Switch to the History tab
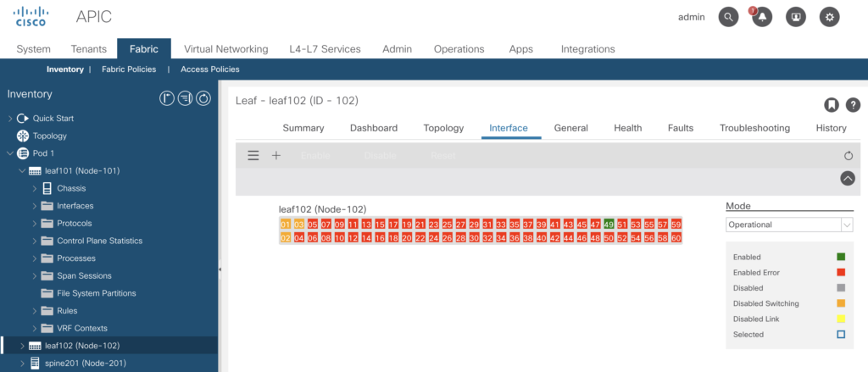 click(831, 128)
